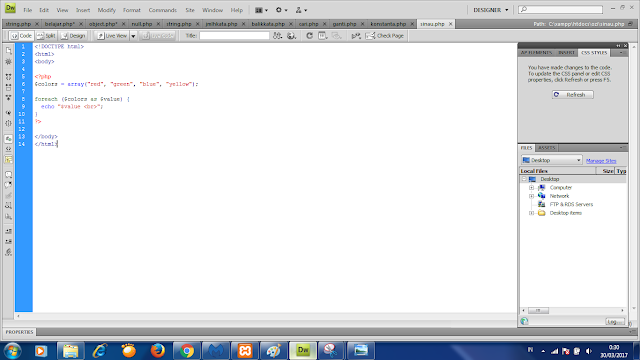Click the Expand All code icon
Image resolution: width=640 pixels, height=360 pixels.
tap(9, 98)
